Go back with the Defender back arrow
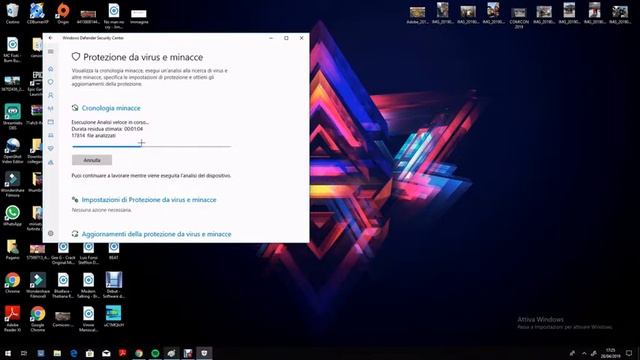This screenshot has height=360, width=640. tap(51, 38)
